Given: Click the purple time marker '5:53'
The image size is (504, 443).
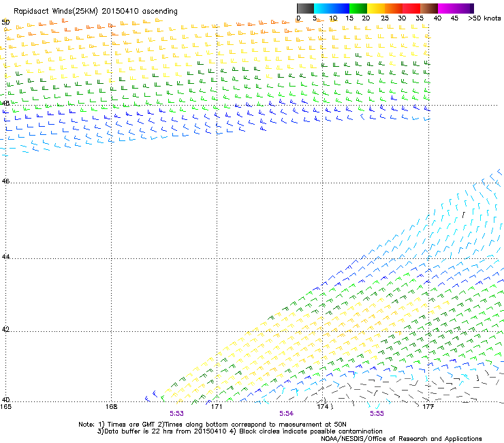Looking at the screenshot, I should click(x=177, y=414).
